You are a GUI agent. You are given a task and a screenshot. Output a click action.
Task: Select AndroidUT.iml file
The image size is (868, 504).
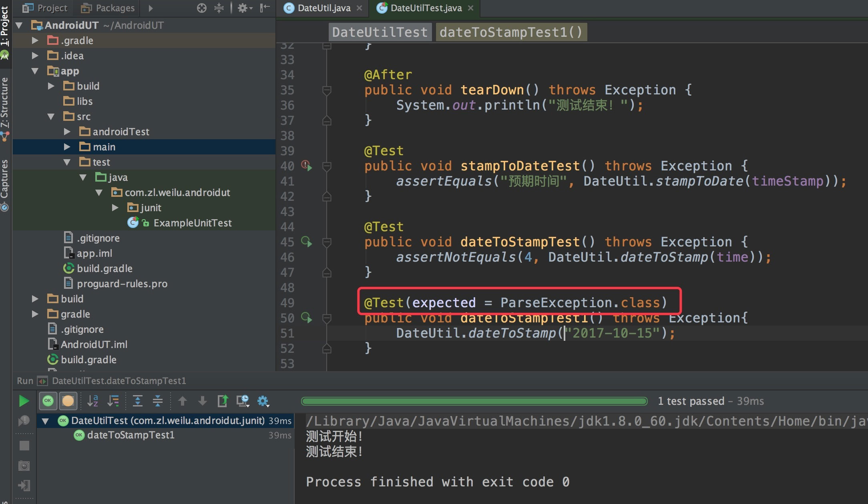[x=88, y=345]
